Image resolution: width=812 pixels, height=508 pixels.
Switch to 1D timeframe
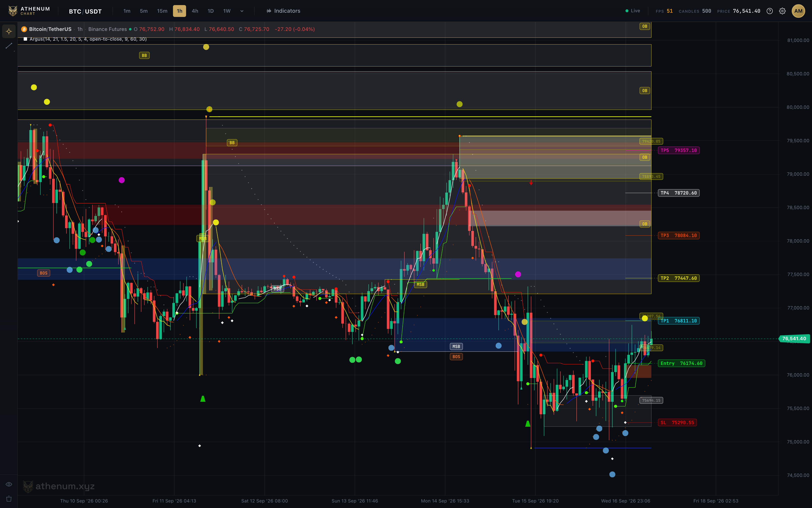pyautogui.click(x=211, y=11)
